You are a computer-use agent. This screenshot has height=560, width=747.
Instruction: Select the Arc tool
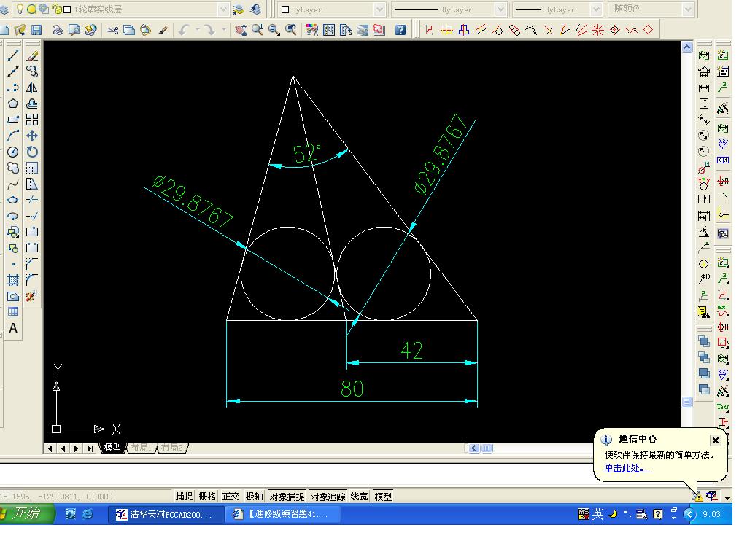(13, 136)
